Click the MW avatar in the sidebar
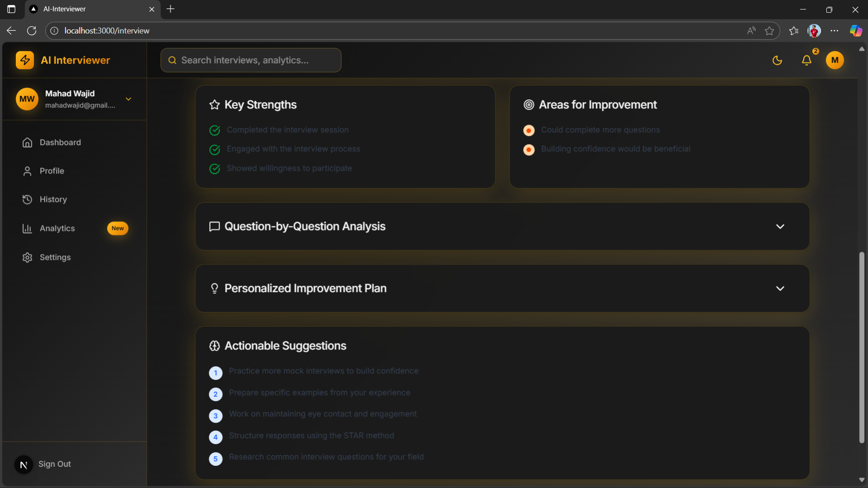This screenshot has height=488, width=868. click(x=27, y=99)
